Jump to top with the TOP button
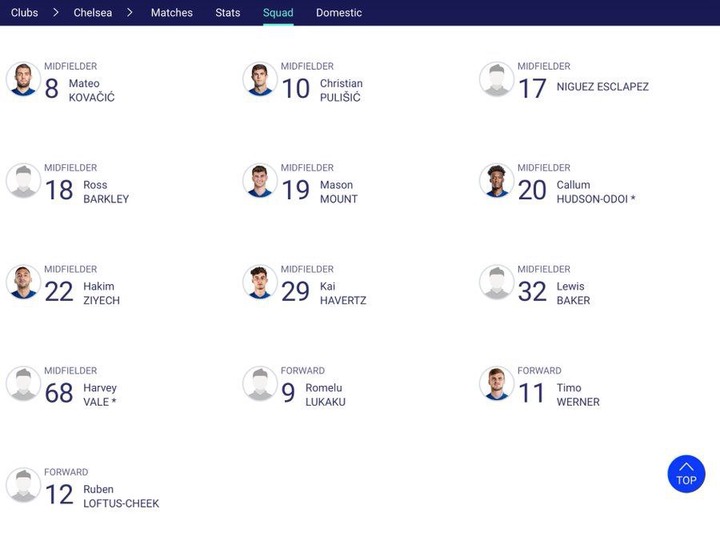This screenshot has height=553, width=720. (x=686, y=474)
